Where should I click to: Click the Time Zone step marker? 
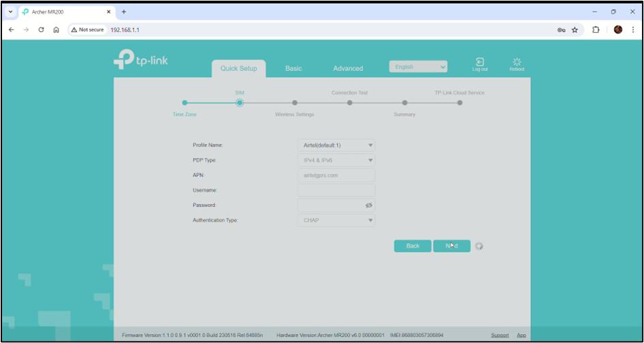[184, 103]
